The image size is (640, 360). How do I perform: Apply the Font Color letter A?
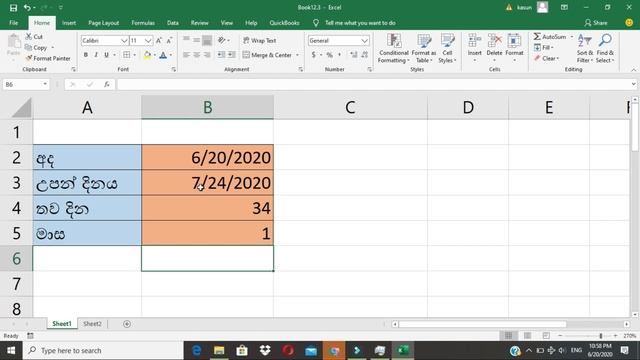point(163,55)
